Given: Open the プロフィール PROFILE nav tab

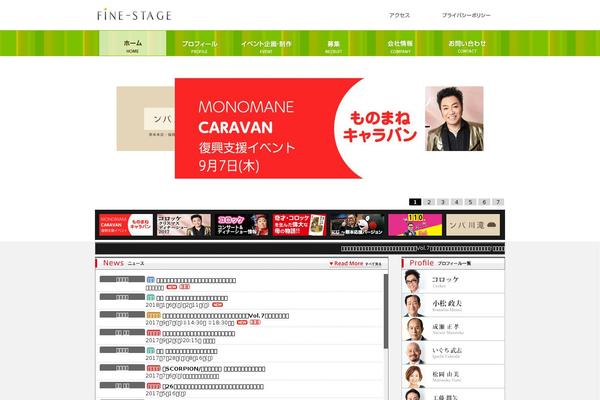Looking at the screenshot, I should (199, 43).
